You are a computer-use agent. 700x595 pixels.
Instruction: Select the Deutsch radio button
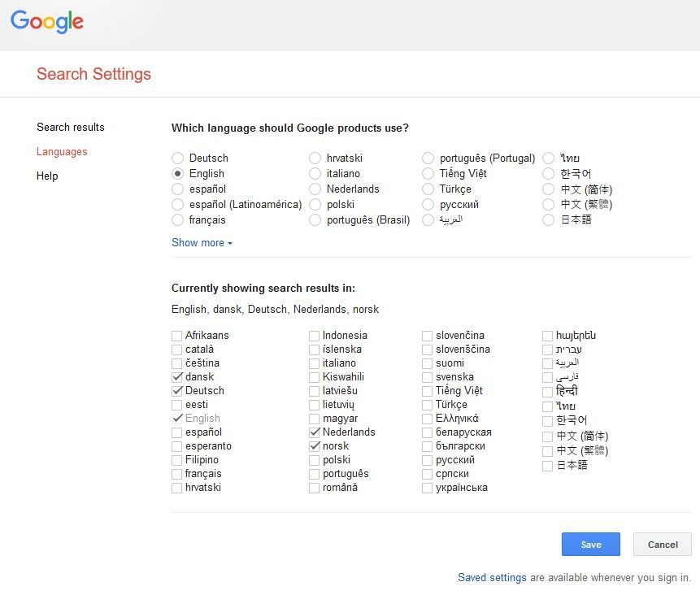(x=178, y=158)
